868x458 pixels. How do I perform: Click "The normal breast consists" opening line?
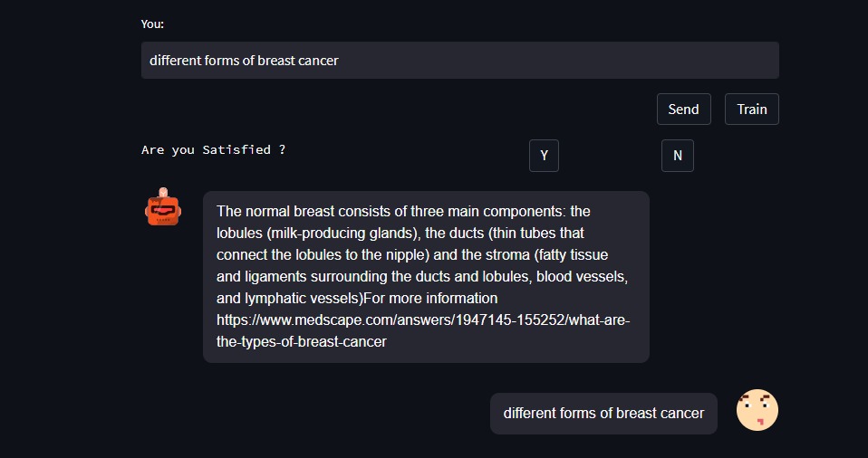pyautogui.click(x=310, y=212)
